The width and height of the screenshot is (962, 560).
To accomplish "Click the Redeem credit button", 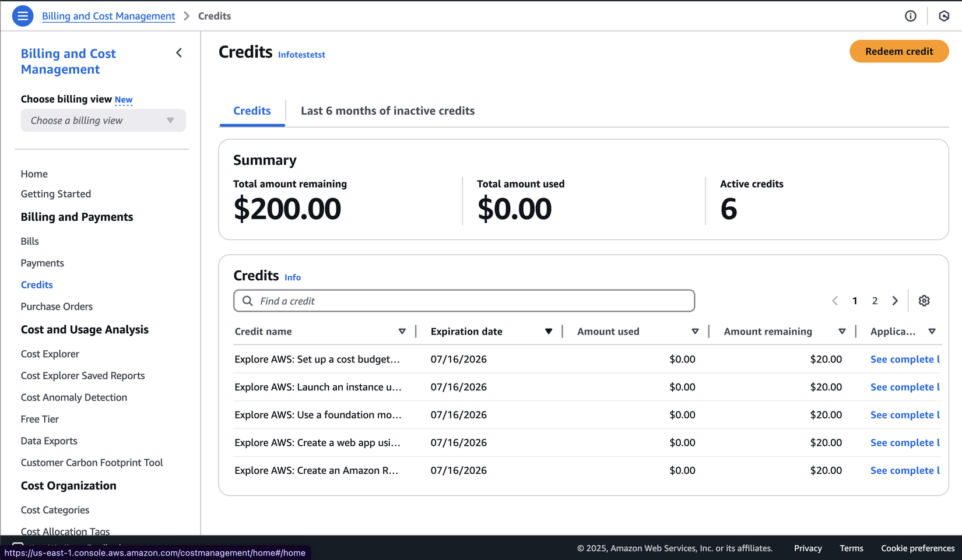I will [899, 51].
